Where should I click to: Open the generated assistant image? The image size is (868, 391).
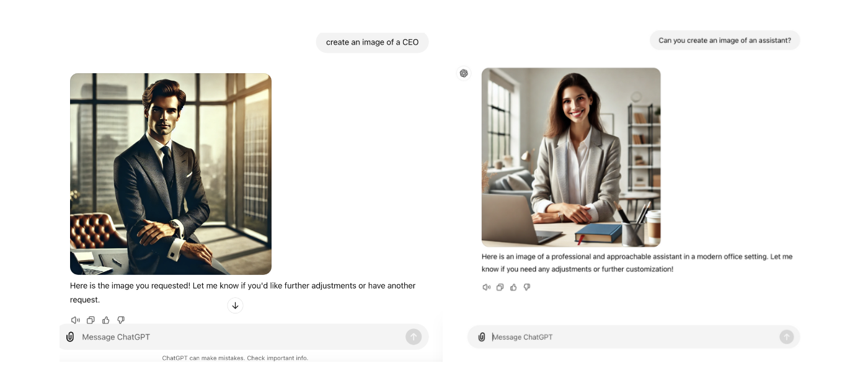click(x=571, y=158)
